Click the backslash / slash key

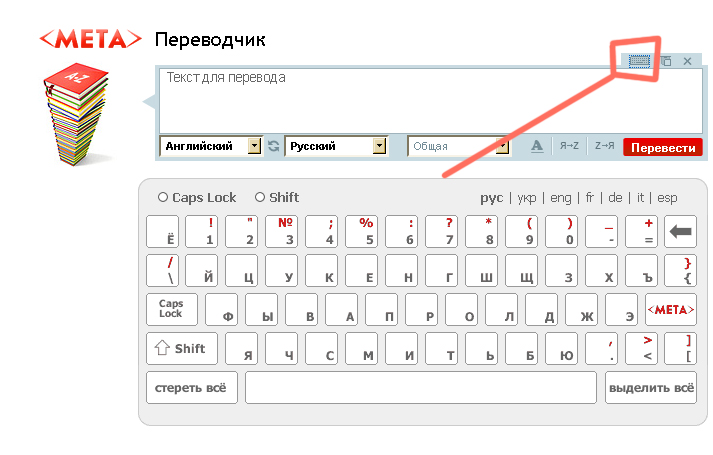[x=162, y=270]
